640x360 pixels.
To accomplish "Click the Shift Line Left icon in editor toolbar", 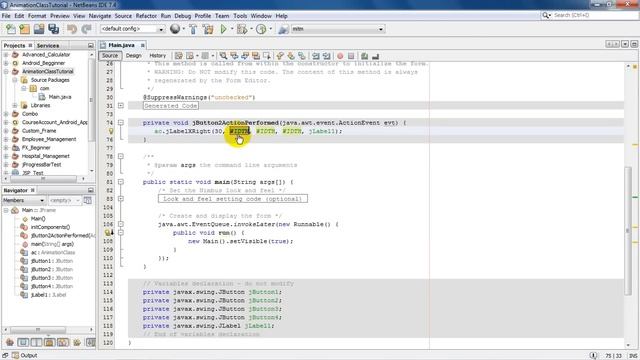I will pyautogui.click(x=316, y=56).
